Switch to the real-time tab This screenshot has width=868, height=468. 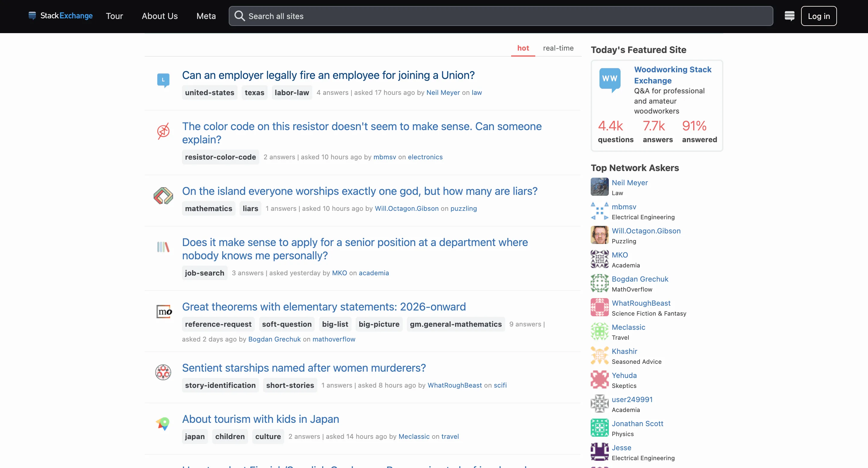pos(558,48)
